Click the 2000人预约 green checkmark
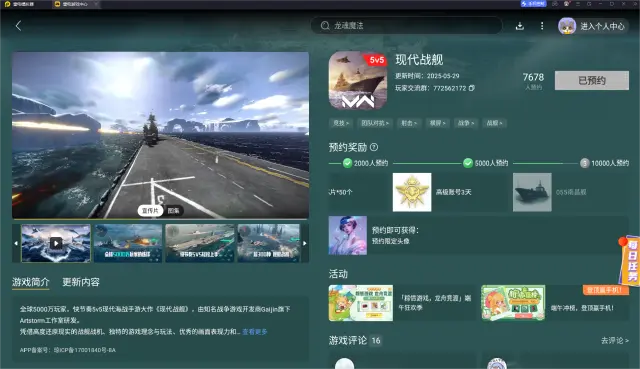This screenshot has height=369, width=640. pyautogui.click(x=347, y=163)
